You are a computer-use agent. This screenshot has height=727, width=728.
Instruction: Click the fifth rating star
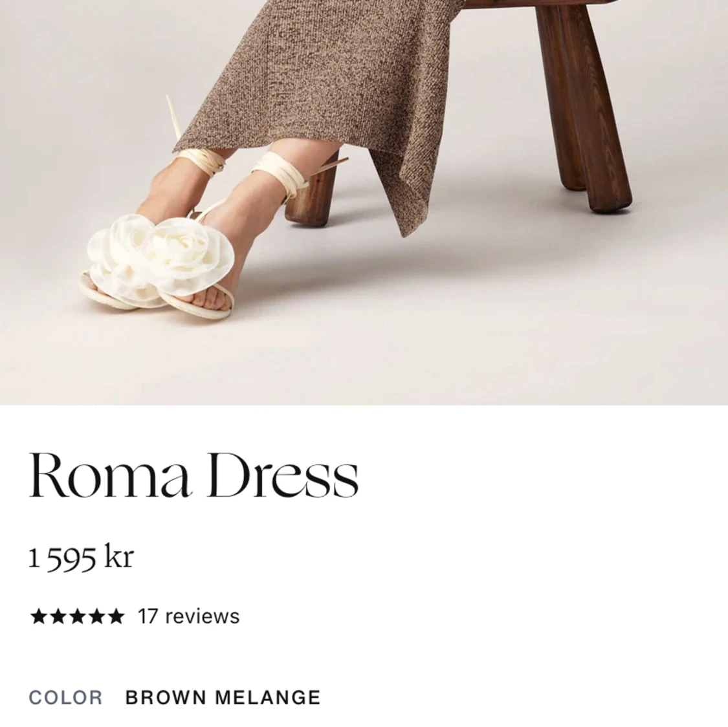pyautogui.click(x=116, y=616)
